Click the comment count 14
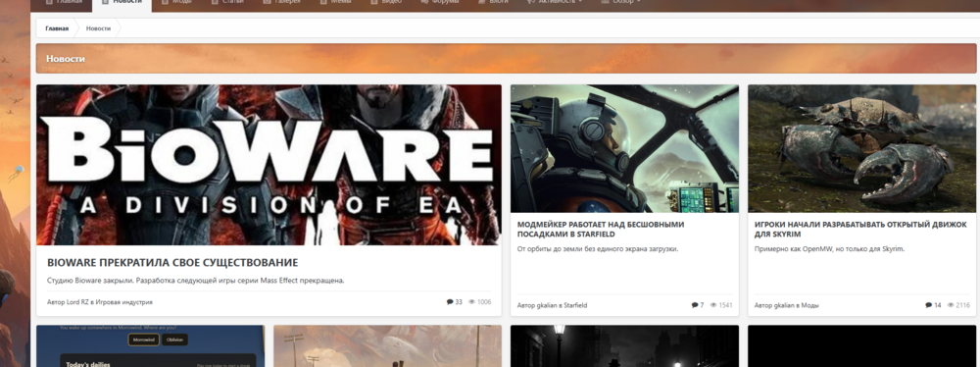Viewport: 980px width, 367px height. [938, 305]
